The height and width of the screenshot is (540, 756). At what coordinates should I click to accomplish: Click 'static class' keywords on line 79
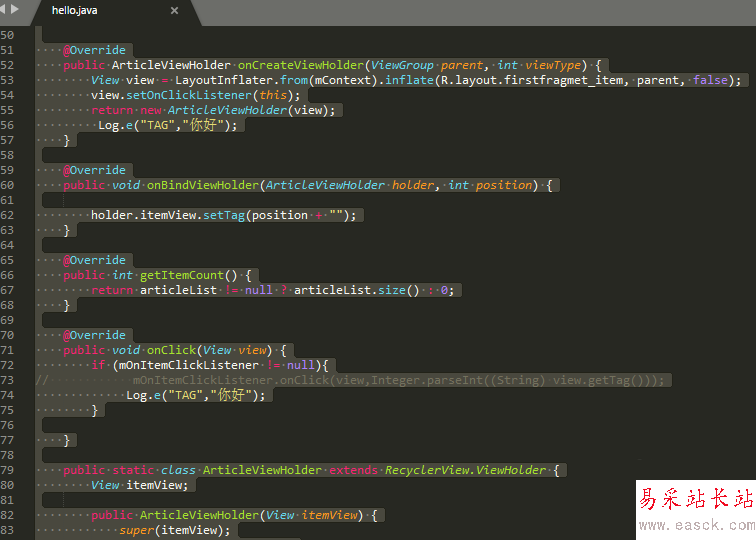point(154,470)
